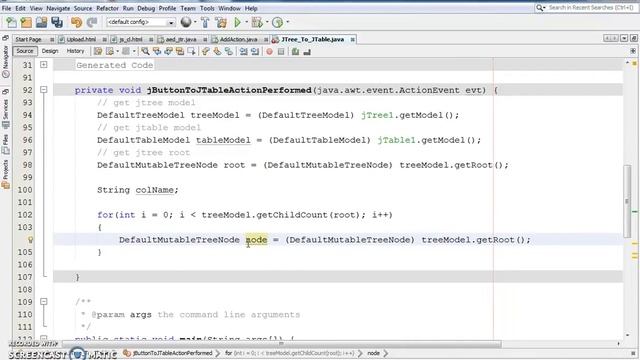Viewport: 640px width, 360px height.
Task: Open the browser globe dropdown arrow
Action: pos(195,22)
